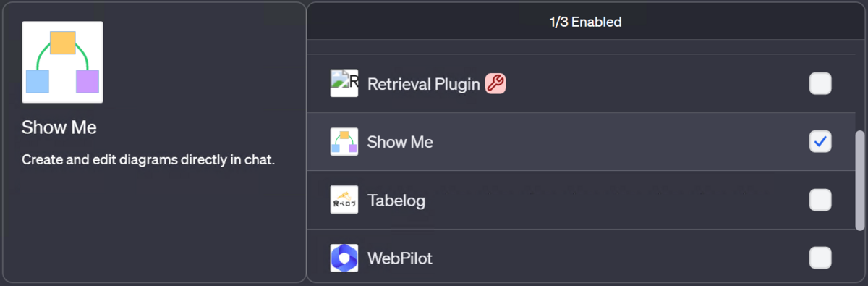Image resolution: width=868 pixels, height=286 pixels.
Task: Enable the Retrieval Plugin checkbox
Action: pyautogui.click(x=820, y=84)
